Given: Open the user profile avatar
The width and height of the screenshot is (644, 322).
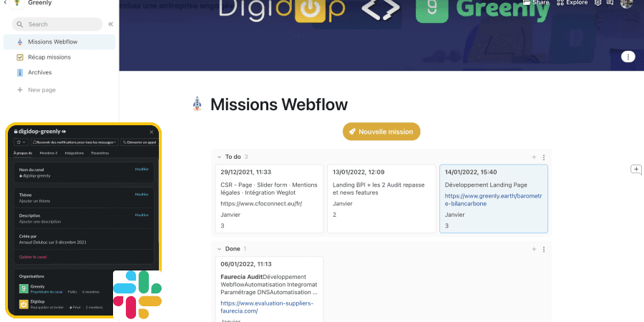Looking at the screenshot, I should click(626, 4).
